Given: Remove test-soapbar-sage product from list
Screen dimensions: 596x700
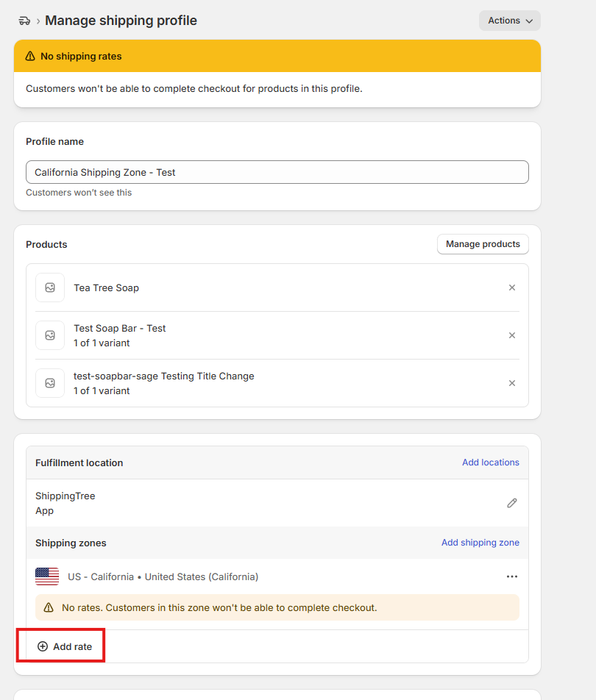Looking at the screenshot, I should tap(512, 383).
